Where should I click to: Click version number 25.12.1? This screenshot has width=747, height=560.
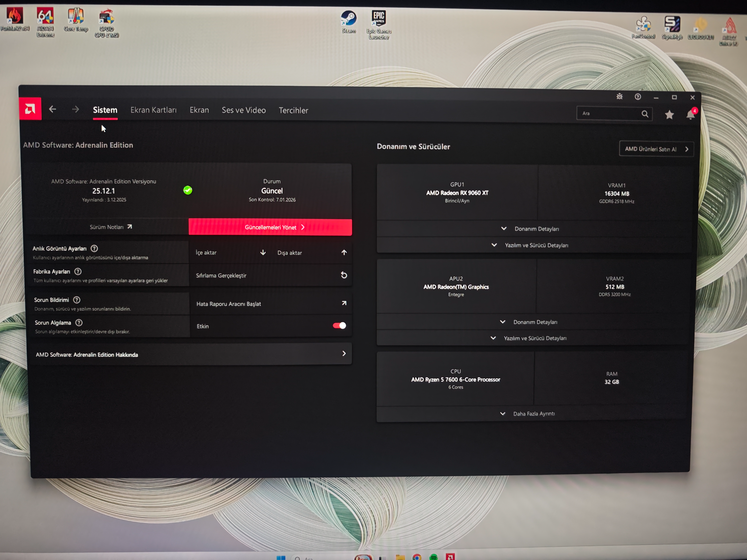pos(104,191)
